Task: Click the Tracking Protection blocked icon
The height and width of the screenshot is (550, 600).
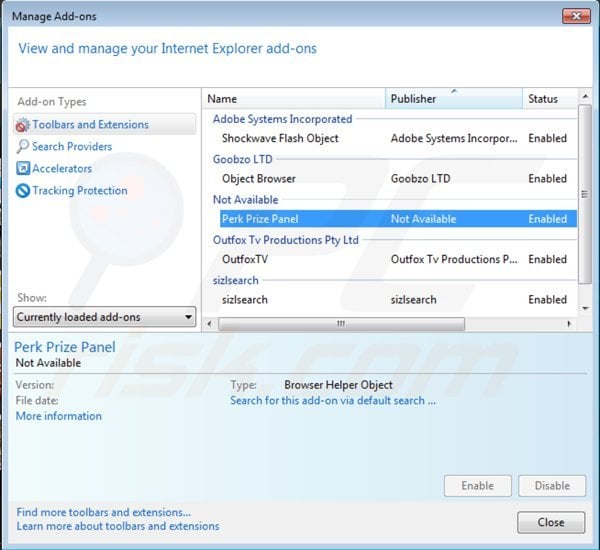Action: tap(23, 191)
